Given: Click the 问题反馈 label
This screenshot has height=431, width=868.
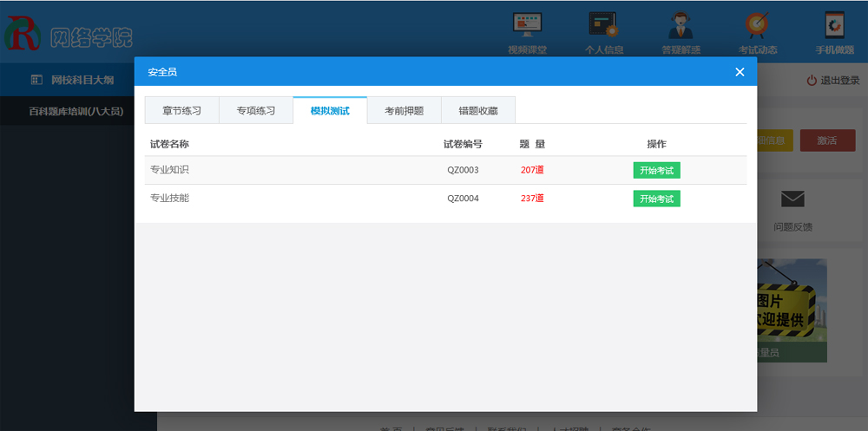Looking at the screenshot, I should [792, 227].
